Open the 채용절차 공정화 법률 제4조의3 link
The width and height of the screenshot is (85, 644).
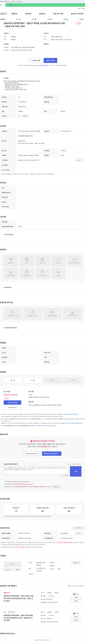[68, 414]
